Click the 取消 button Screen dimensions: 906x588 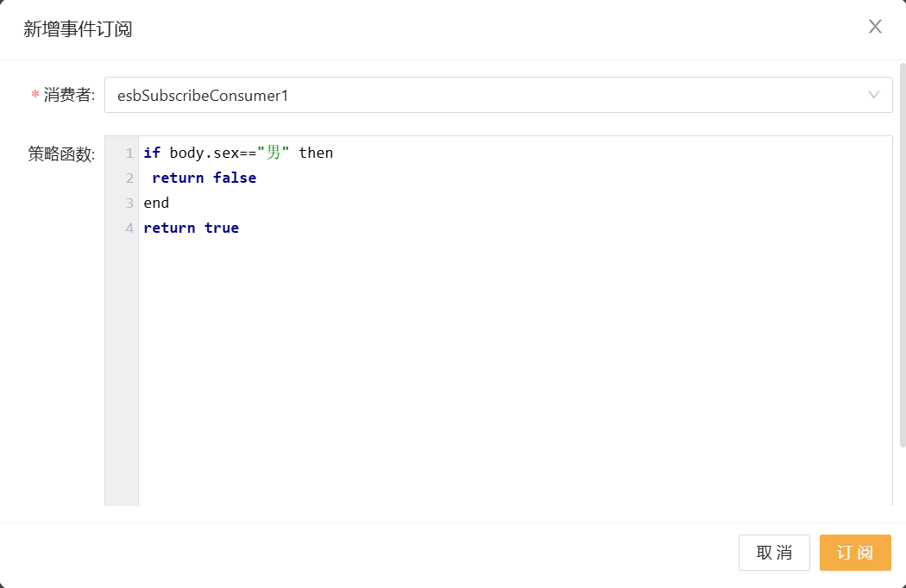(x=774, y=552)
